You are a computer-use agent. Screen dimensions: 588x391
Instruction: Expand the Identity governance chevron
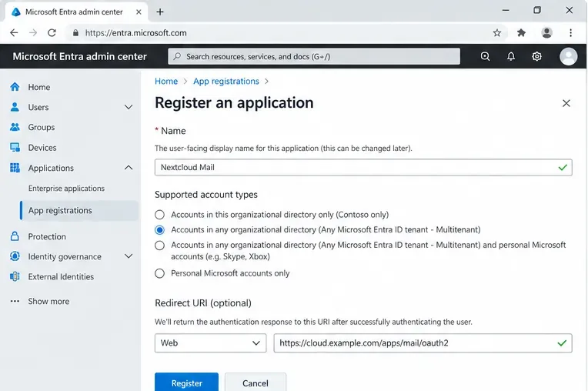(129, 256)
